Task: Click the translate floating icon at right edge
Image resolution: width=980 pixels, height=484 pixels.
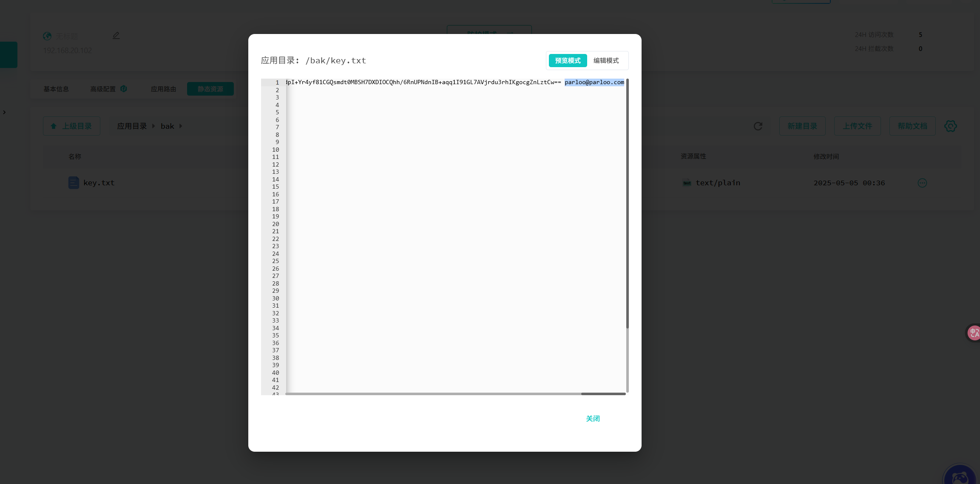Action: tap(974, 333)
